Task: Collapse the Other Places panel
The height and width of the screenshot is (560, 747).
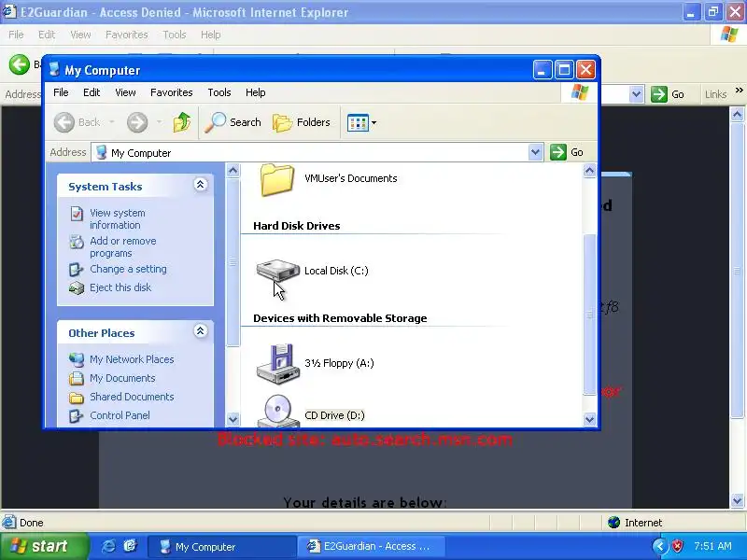Action: (x=201, y=331)
